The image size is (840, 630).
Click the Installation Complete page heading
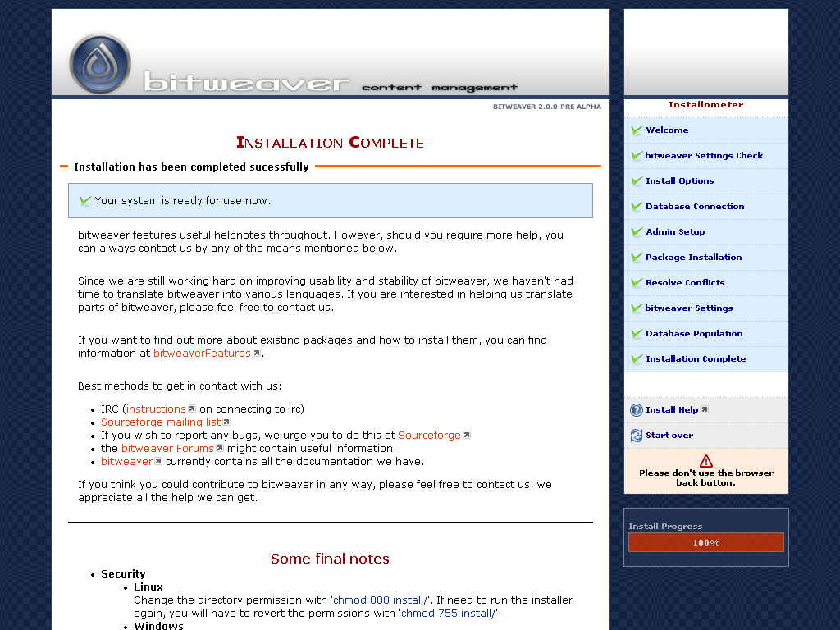click(x=330, y=143)
